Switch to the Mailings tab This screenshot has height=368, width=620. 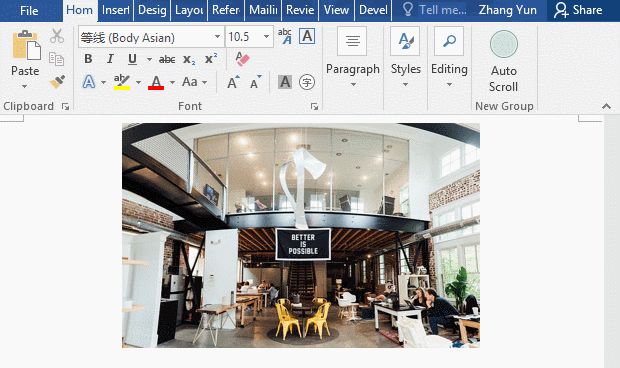(x=263, y=10)
